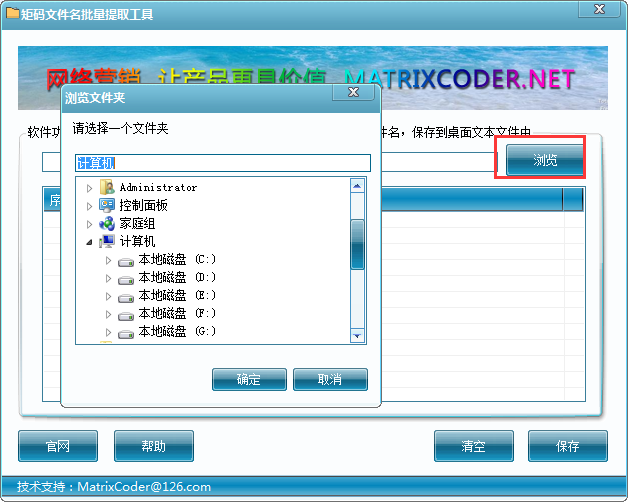Expand the 家庭组 tree node
Viewport: 628px width, 502px height.
89,224
